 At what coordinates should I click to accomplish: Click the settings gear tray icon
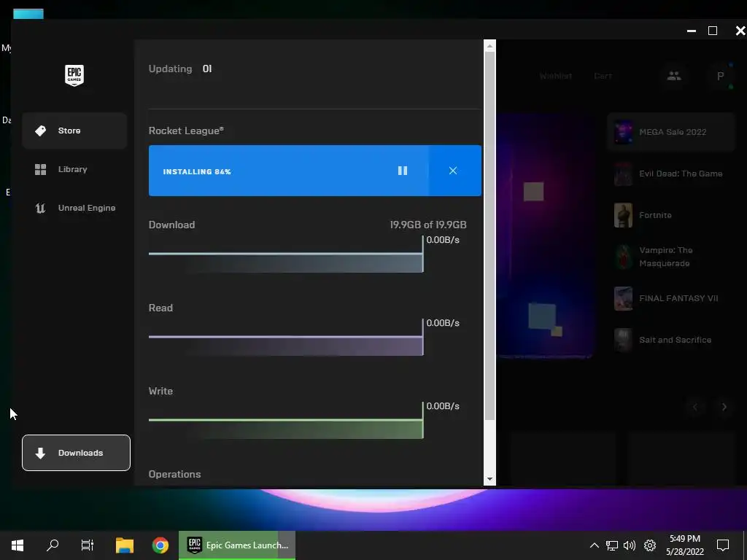point(650,545)
